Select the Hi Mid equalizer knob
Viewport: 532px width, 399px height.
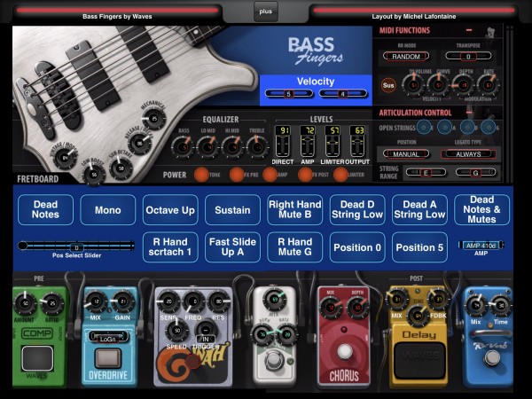[x=232, y=147]
